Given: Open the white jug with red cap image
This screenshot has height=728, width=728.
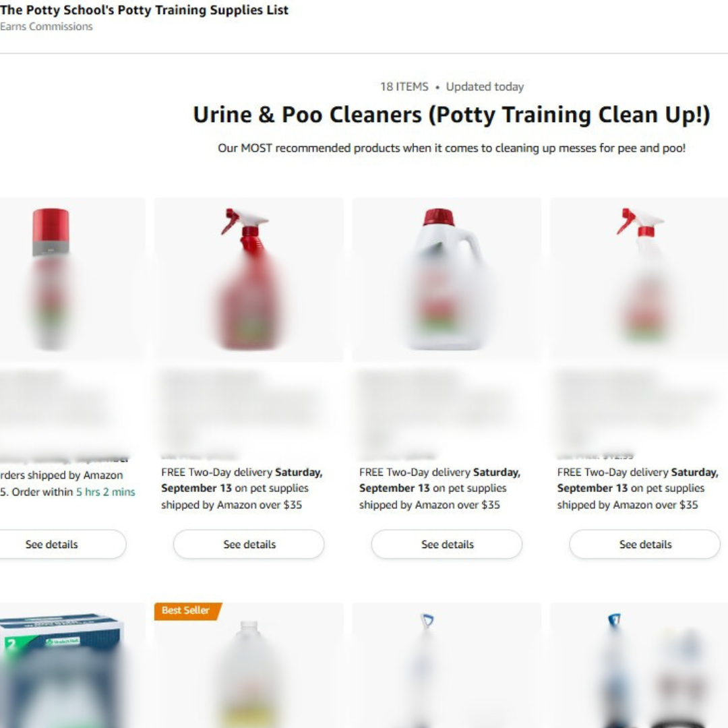Looking at the screenshot, I should pyautogui.click(x=447, y=280).
